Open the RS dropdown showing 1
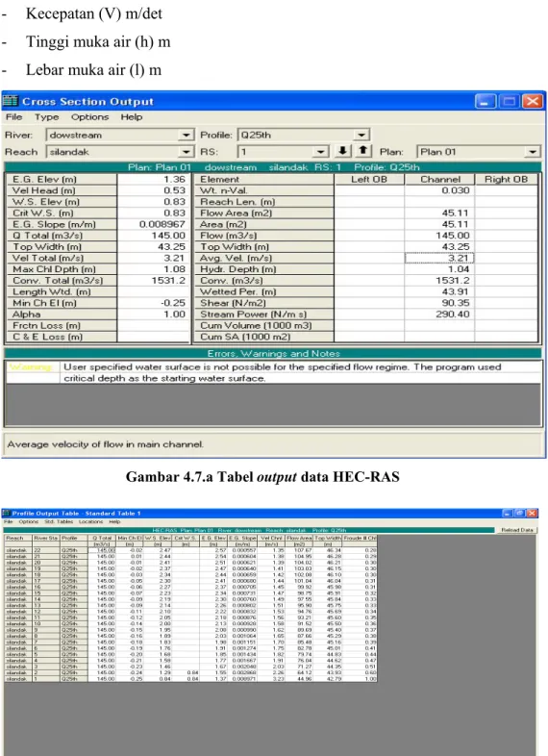The width and height of the screenshot is (548, 756). coord(320,152)
